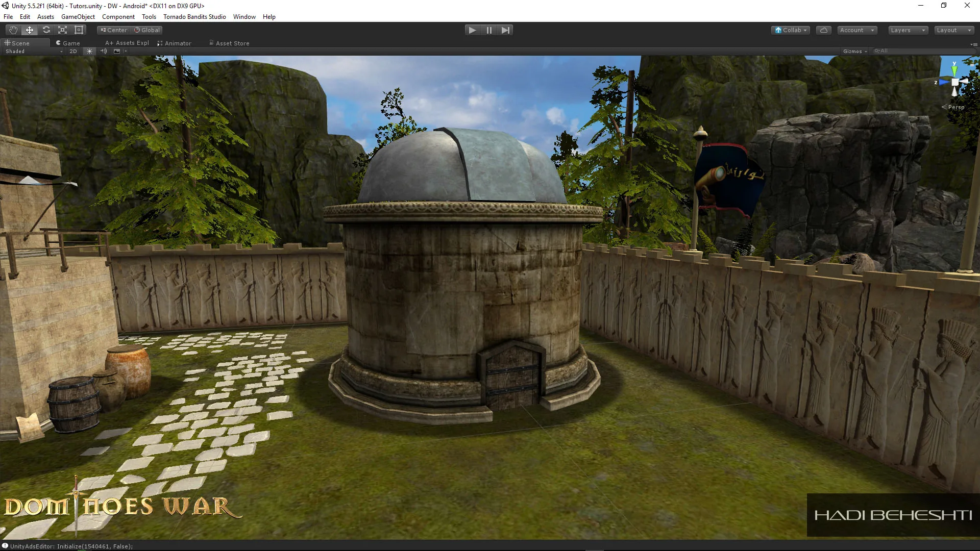980x551 pixels.
Task: Toggle scene effects image icon
Action: click(117, 51)
